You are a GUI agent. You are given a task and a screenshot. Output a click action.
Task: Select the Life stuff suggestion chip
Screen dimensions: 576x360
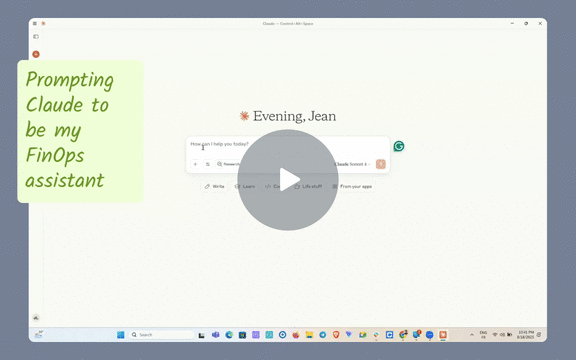(308, 187)
